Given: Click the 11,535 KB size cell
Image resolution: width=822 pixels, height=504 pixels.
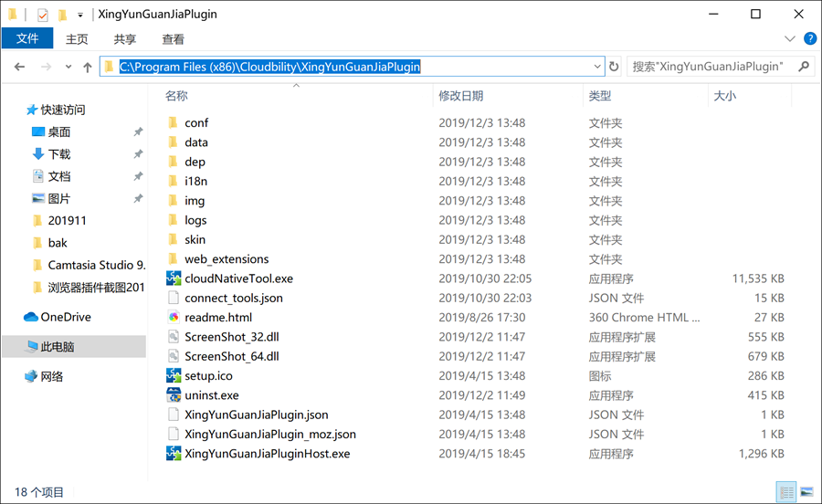Looking at the screenshot, I should click(758, 278).
